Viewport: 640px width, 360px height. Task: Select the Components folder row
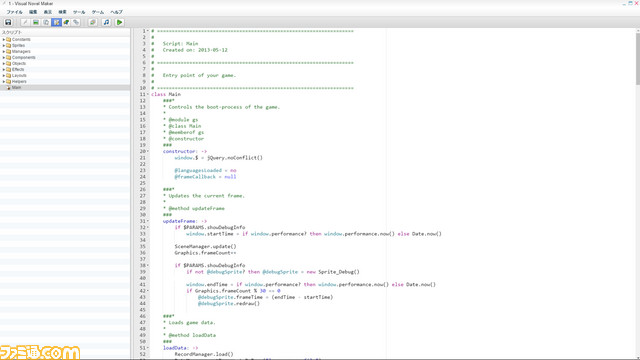click(x=65, y=58)
